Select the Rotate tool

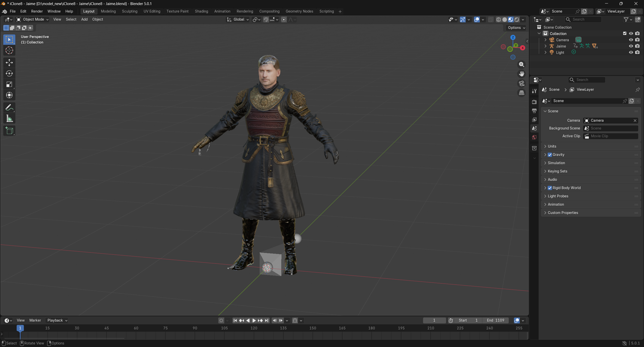point(9,73)
